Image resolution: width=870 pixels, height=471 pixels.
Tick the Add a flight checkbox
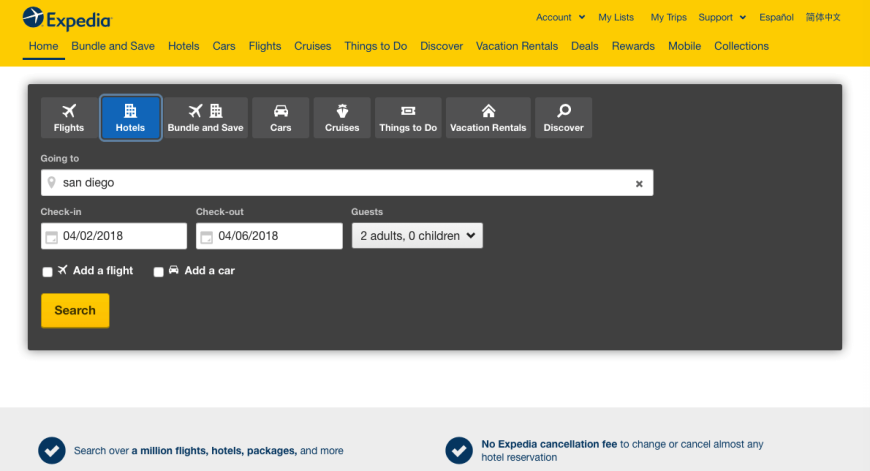(x=47, y=272)
